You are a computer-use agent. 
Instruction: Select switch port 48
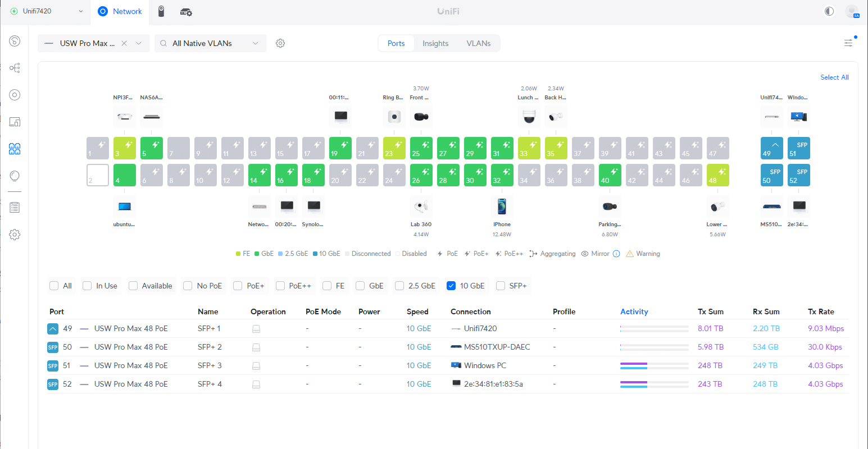click(718, 175)
